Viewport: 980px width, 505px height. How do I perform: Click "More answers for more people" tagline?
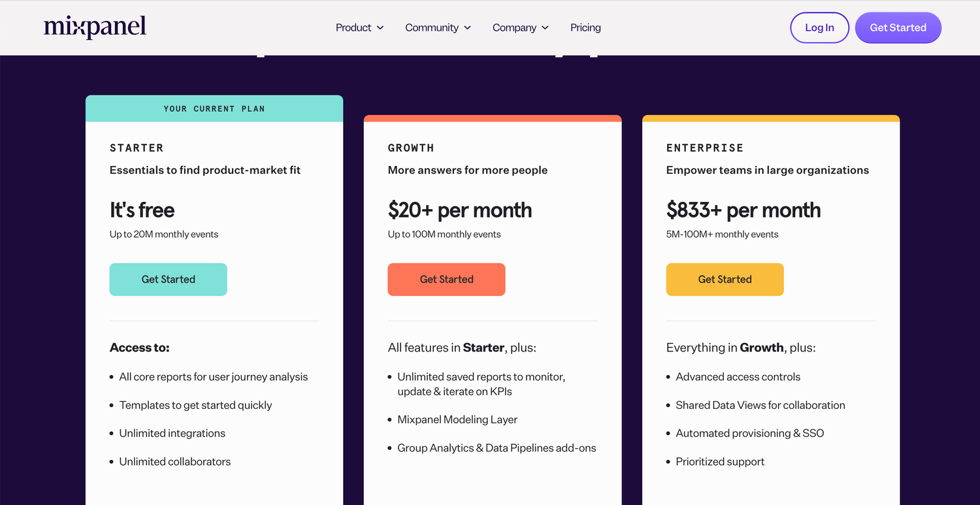tap(468, 170)
